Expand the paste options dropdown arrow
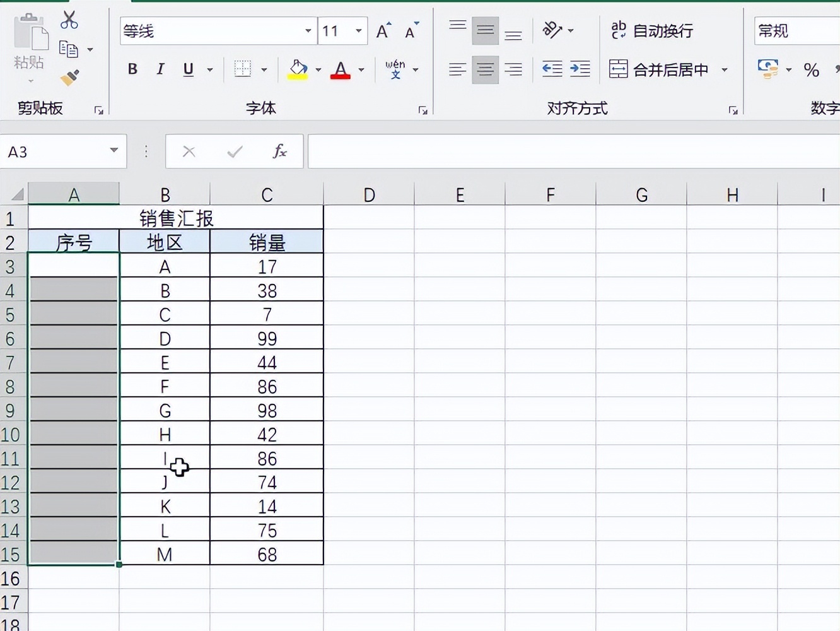Viewport: 840px width, 631px height. 30,81
